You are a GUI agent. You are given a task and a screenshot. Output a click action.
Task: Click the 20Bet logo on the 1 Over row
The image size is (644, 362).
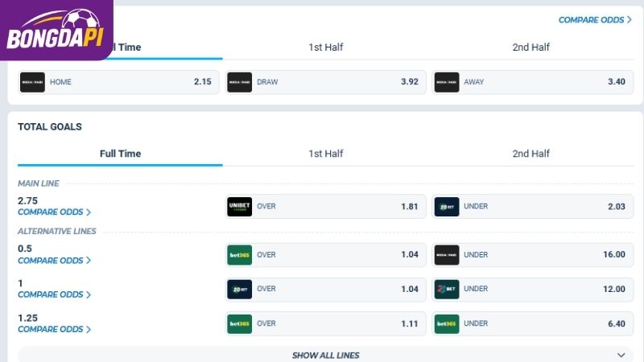239,289
